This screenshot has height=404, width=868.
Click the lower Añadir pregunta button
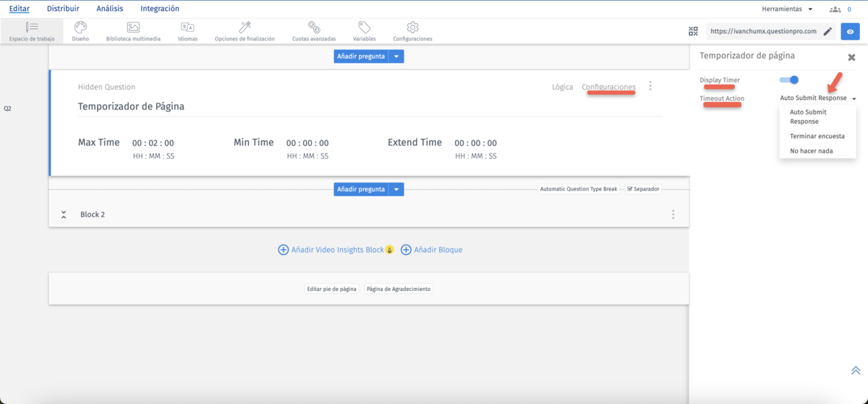tap(361, 189)
